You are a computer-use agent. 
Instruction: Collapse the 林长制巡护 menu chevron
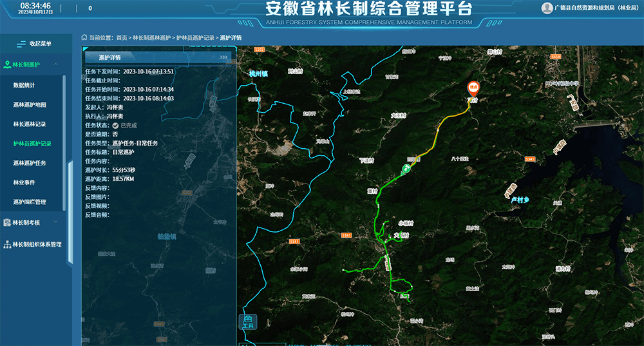56,64
